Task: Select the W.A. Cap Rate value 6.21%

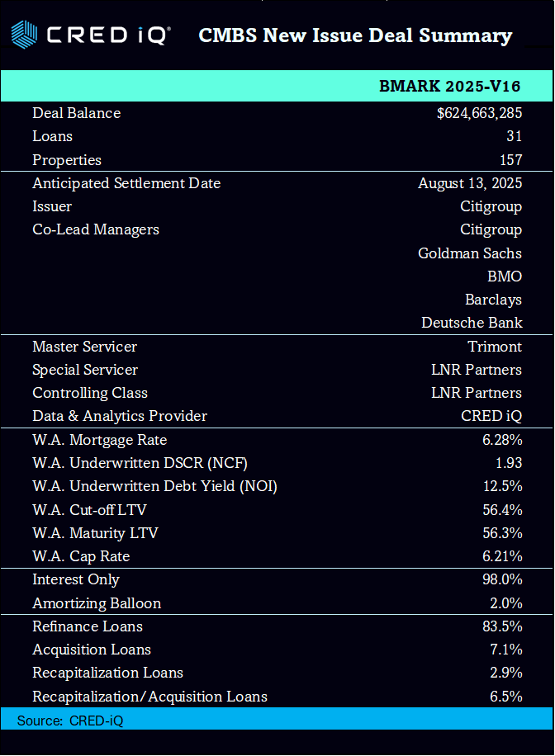Action: click(502, 556)
